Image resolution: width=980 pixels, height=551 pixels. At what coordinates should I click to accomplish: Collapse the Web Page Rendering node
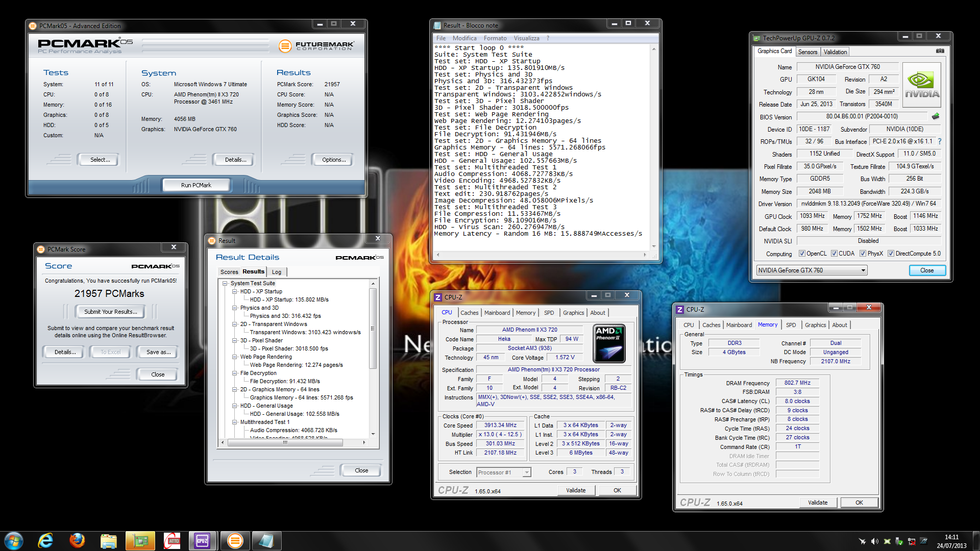(x=235, y=357)
